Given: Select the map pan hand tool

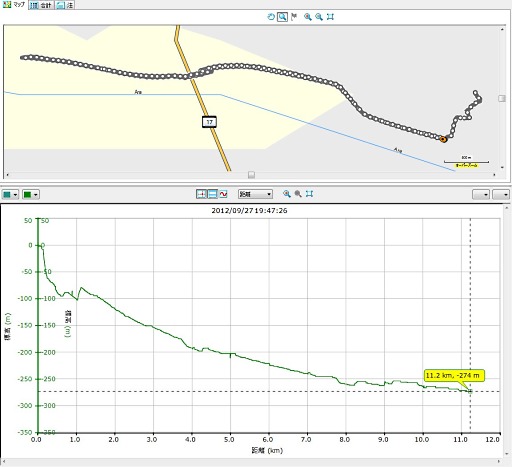Looking at the screenshot, I should point(271,17).
